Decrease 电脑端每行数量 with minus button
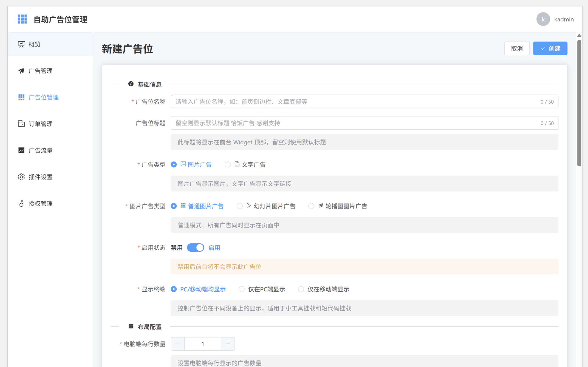588x367 pixels. [x=178, y=344]
